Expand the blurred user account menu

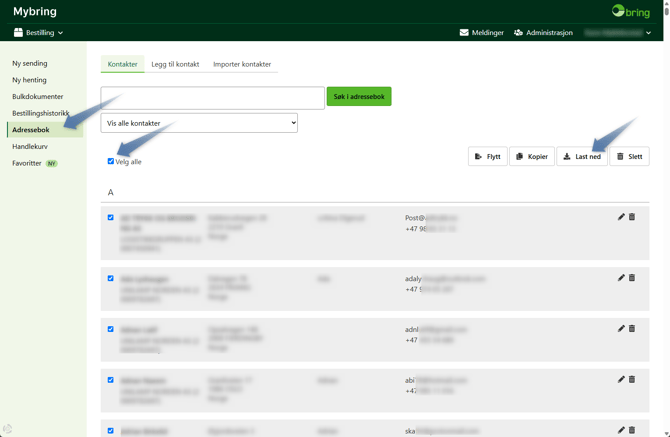(x=618, y=32)
